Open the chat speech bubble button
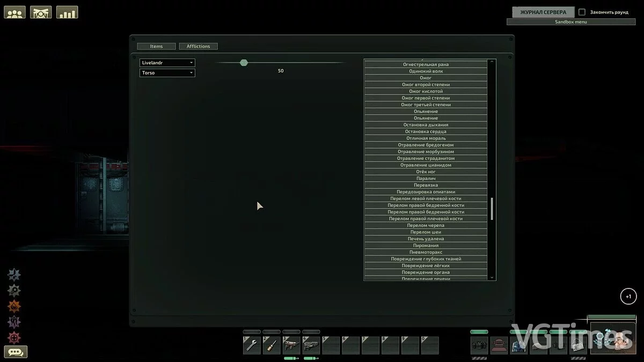 point(16,352)
